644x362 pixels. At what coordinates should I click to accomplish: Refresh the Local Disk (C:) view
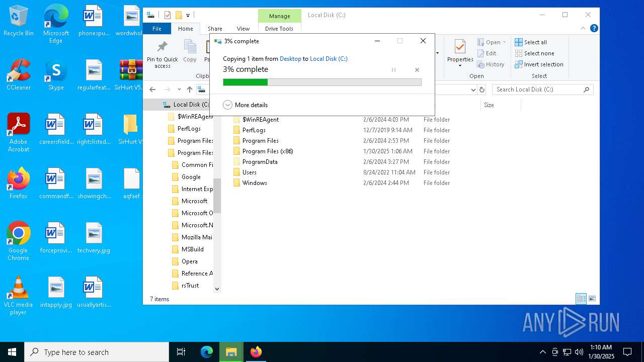(x=482, y=89)
